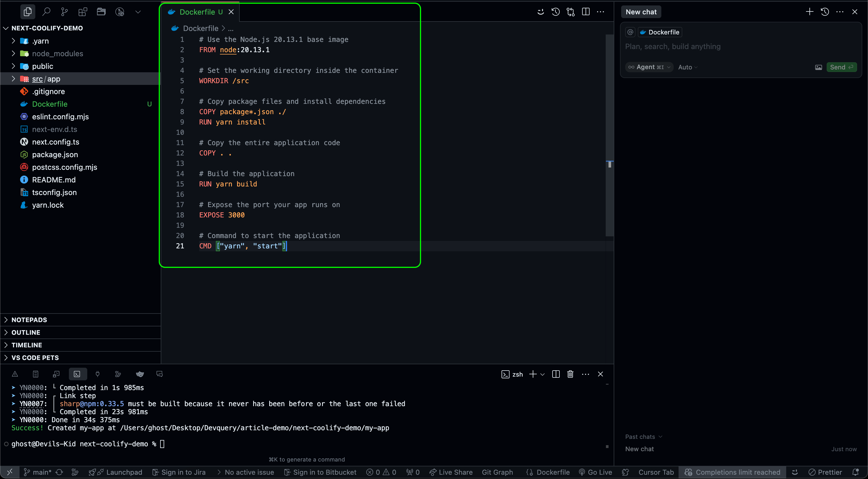Kill the zsh terminal with trash icon
The height and width of the screenshot is (479, 868).
tap(570, 374)
